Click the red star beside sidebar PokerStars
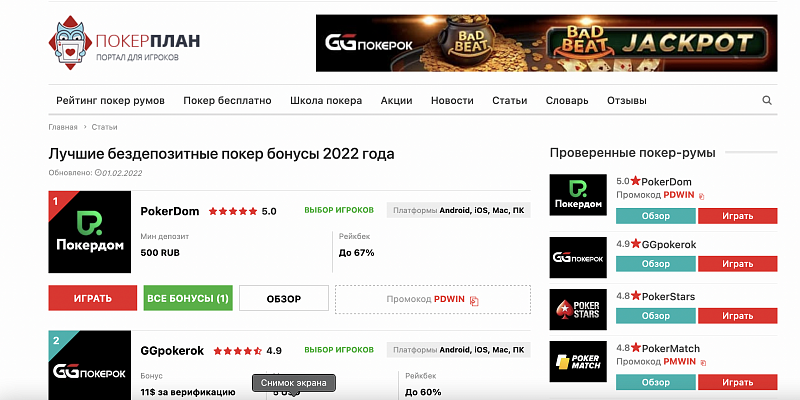Viewport: 800px width, 400px height. coord(635,296)
